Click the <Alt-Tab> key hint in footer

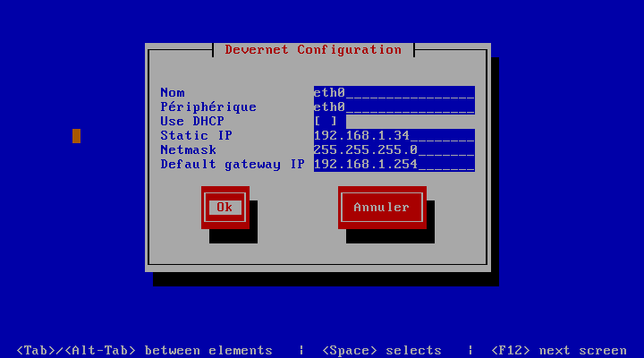click(x=99, y=350)
